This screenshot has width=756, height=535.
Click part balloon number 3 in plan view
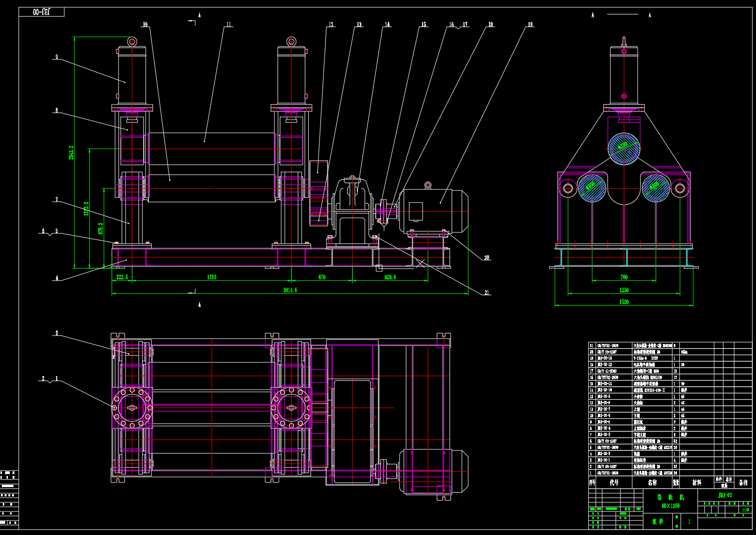tap(57, 333)
